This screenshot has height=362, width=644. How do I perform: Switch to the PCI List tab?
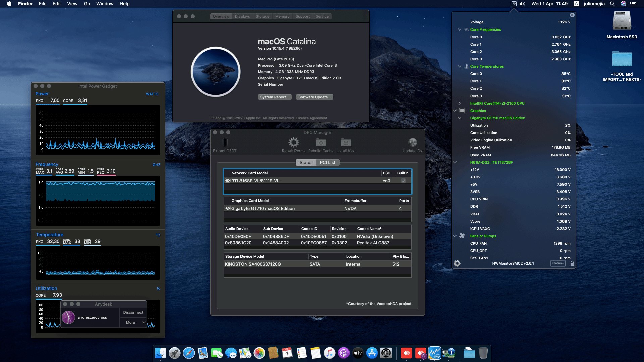pyautogui.click(x=327, y=162)
